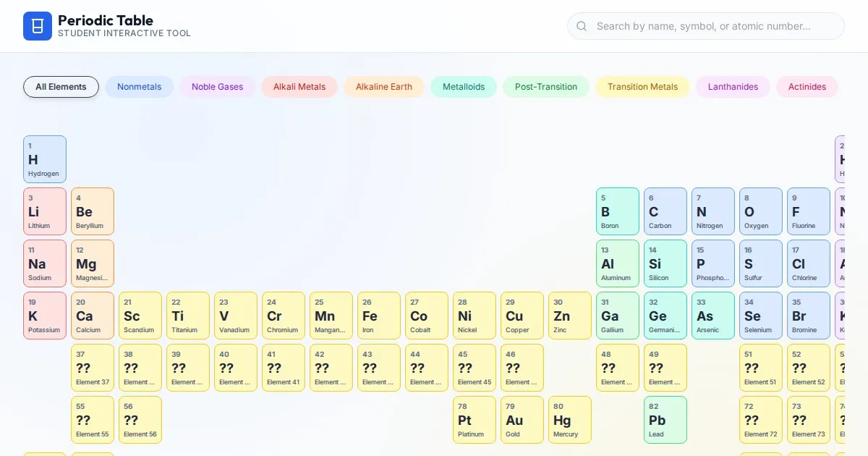The width and height of the screenshot is (868, 456).
Task: Show only Metalloids
Action: pyautogui.click(x=464, y=87)
